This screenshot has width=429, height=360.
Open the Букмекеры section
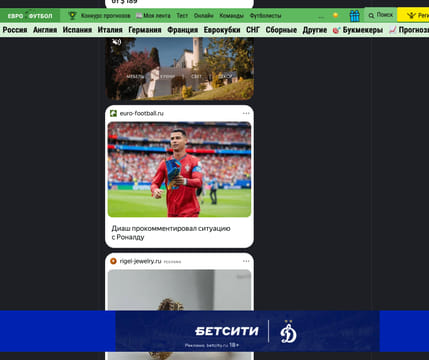coord(358,30)
